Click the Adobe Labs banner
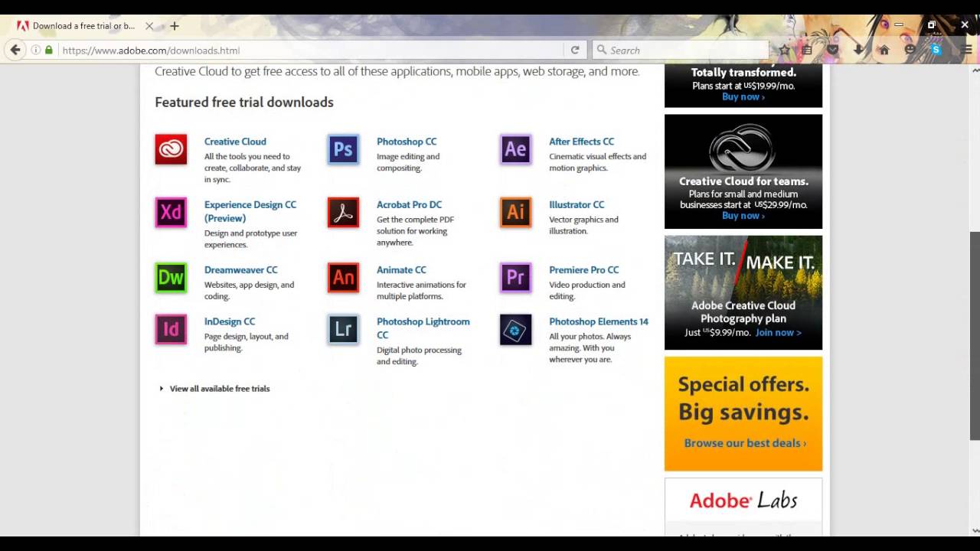980x551 pixels. pyautogui.click(x=743, y=500)
